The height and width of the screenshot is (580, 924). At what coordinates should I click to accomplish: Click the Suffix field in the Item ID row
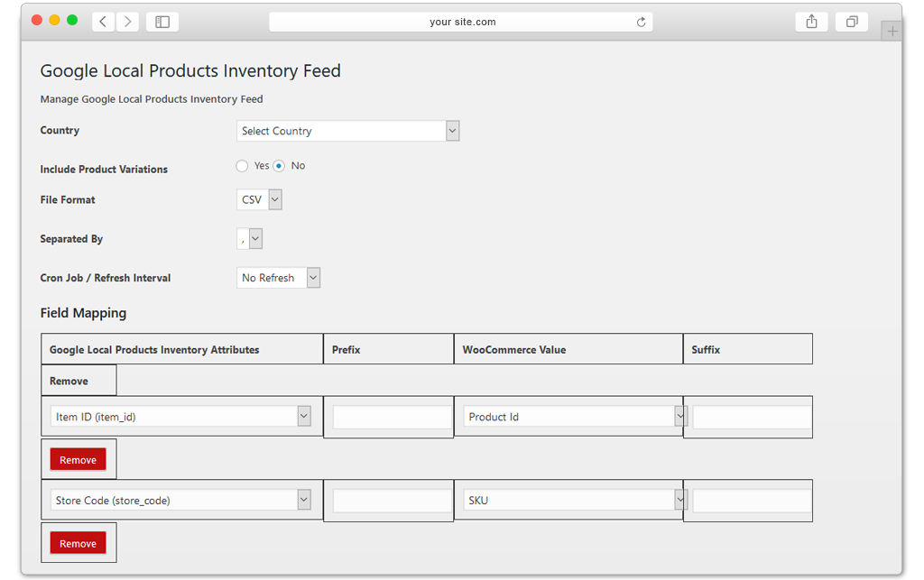tap(753, 418)
